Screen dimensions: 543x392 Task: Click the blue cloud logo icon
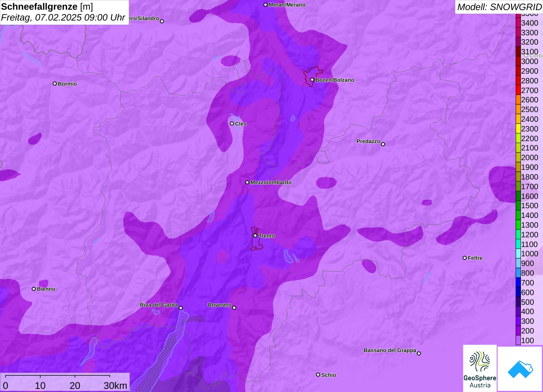click(520, 369)
